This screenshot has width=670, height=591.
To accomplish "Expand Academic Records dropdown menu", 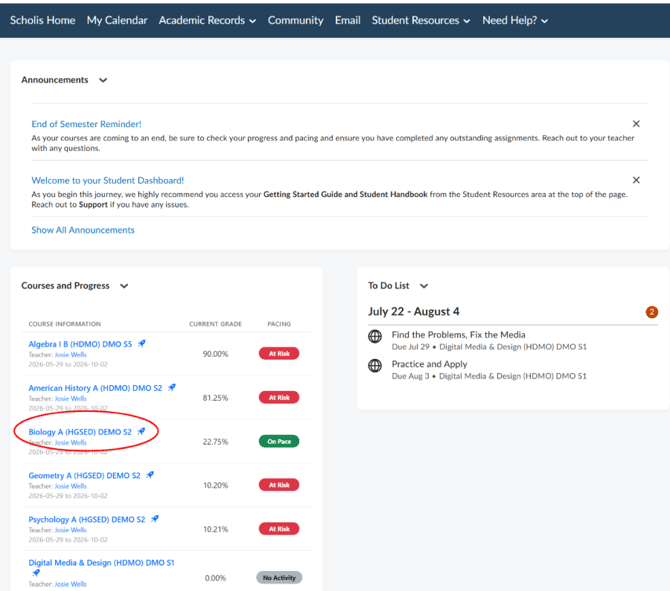I will (x=207, y=20).
